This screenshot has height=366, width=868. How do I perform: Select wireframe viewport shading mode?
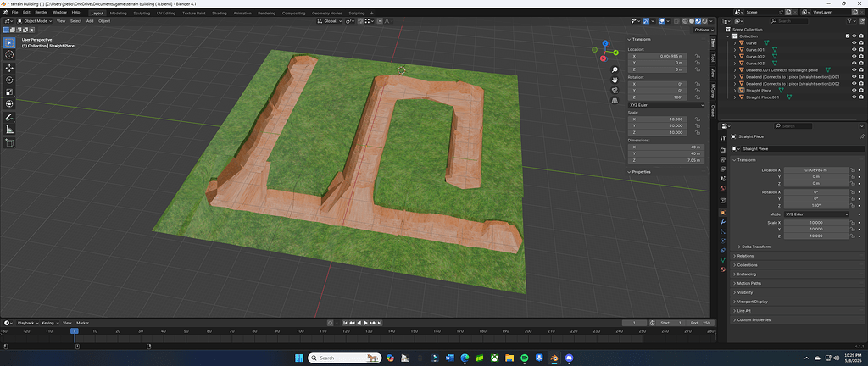(x=685, y=21)
